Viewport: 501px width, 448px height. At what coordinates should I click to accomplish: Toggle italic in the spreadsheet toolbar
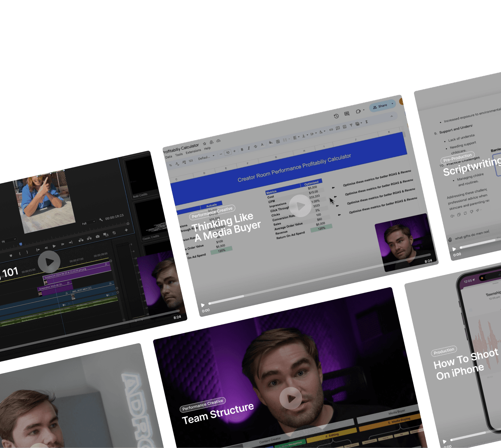pyautogui.click(x=249, y=148)
